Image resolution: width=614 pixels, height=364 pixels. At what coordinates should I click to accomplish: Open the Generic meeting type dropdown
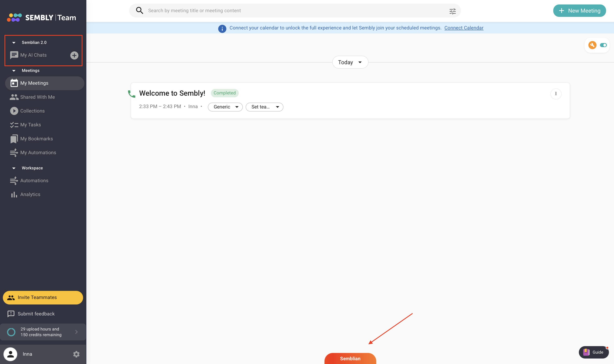(x=225, y=107)
